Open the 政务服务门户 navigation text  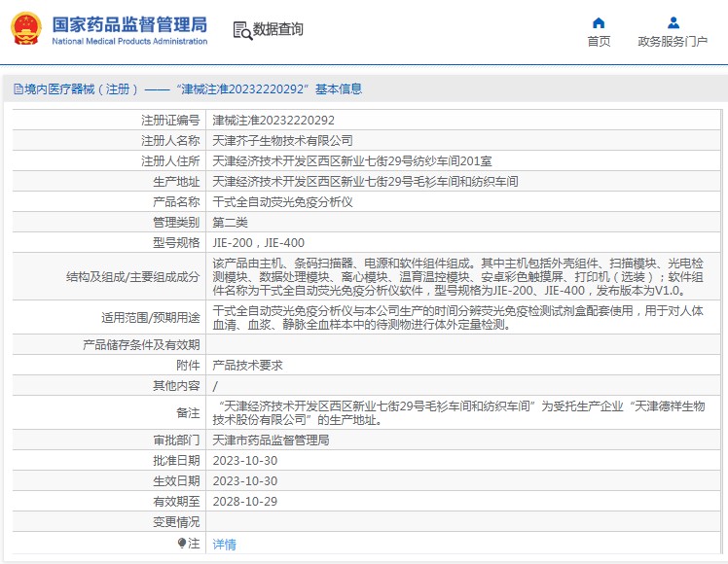click(673, 41)
